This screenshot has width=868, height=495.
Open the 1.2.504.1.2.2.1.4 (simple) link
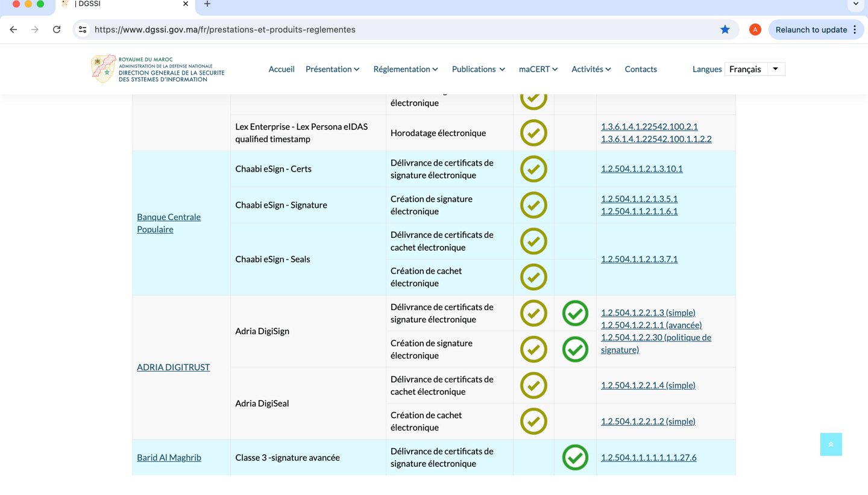pos(648,385)
